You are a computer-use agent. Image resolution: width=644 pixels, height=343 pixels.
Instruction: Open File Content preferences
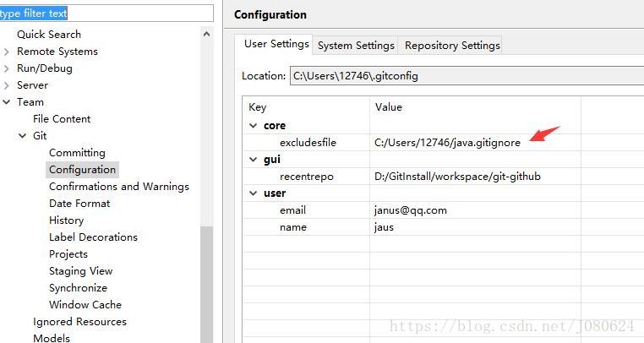pos(62,119)
